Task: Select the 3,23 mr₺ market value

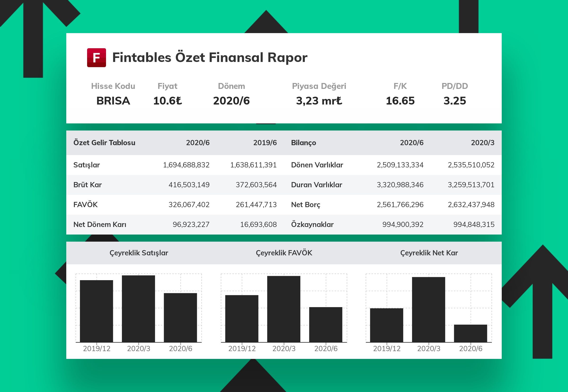Action: [319, 101]
